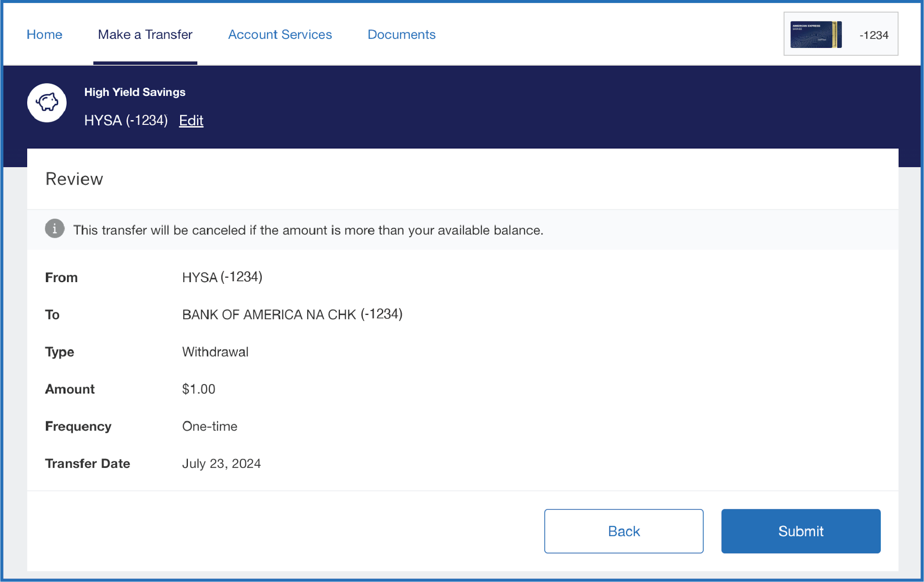Click the HYSA (-1234) From value
This screenshot has width=924, height=582.
[222, 277]
